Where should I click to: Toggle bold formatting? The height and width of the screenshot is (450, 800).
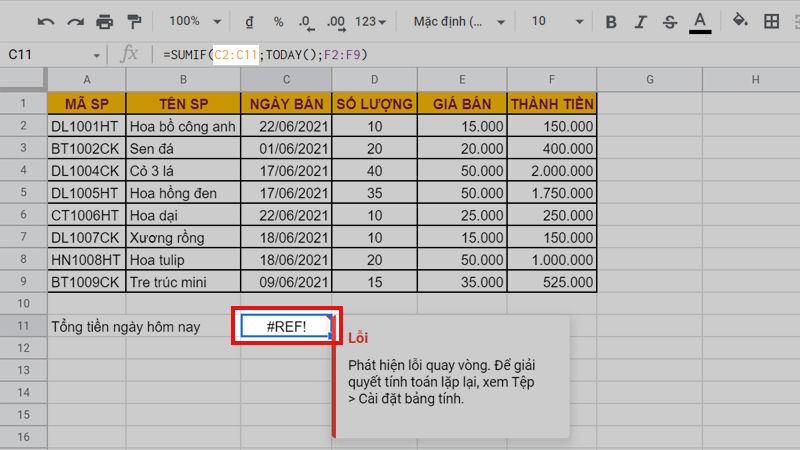tap(611, 21)
